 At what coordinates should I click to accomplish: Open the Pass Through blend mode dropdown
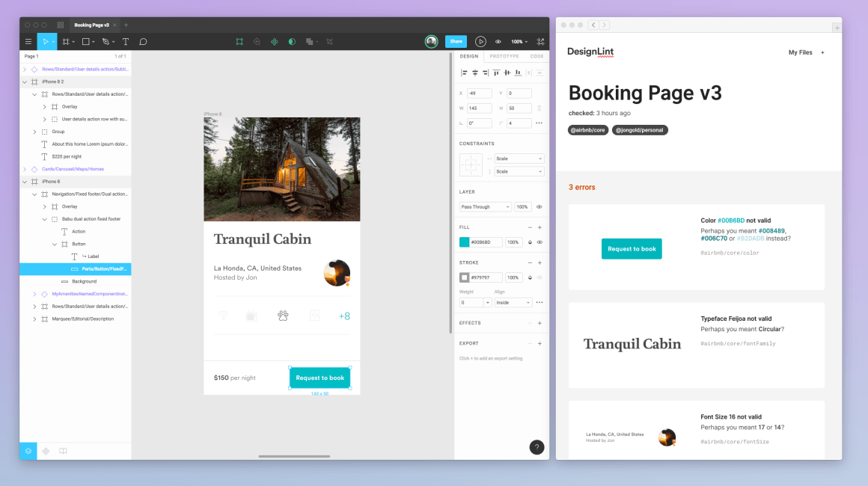click(486, 207)
